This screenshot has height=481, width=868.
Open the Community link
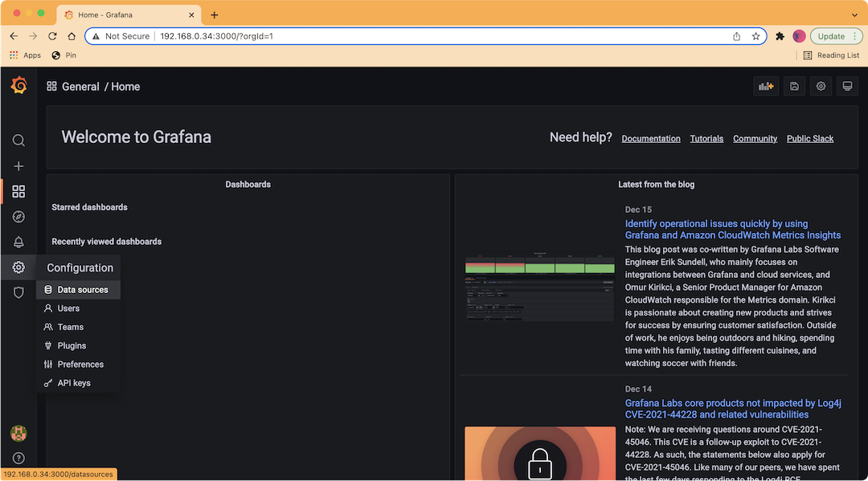click(x=755, y=139)
